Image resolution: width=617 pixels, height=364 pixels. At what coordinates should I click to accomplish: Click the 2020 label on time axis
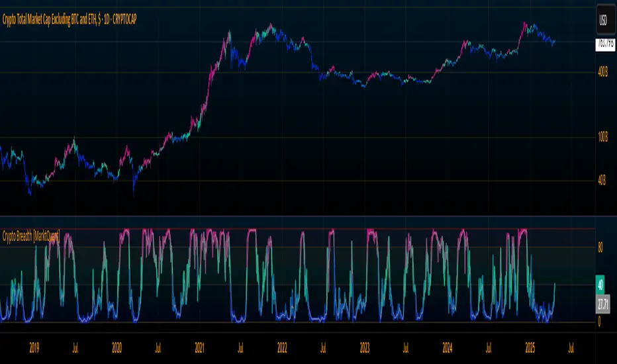click(117, 348)
